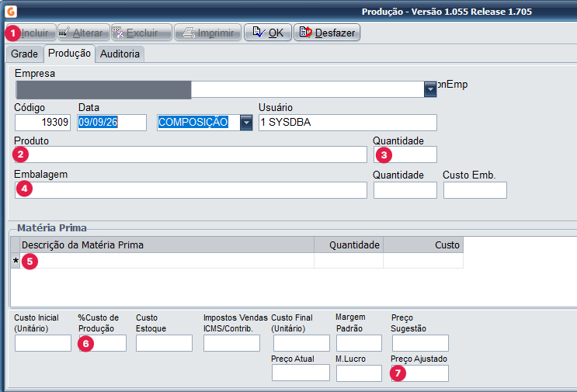Viewport: 577px width, 392px height.
Task: Click the new row description cell in Matéria Prima
Action: pos(167,261)
